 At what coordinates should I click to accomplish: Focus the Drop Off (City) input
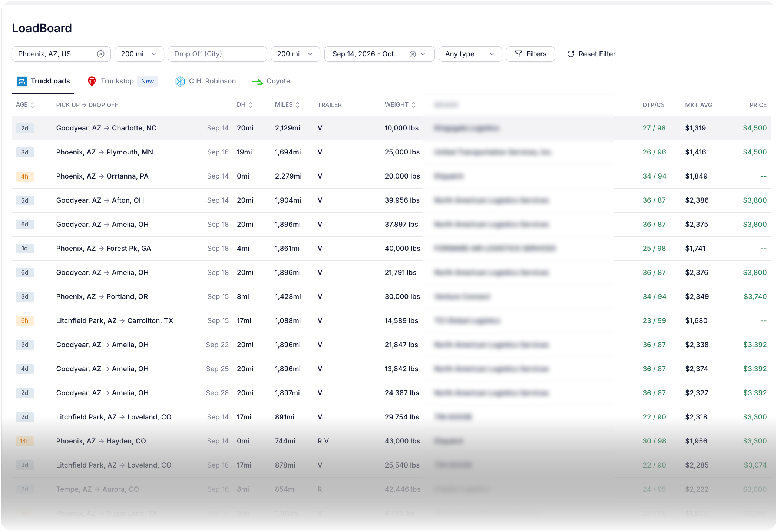click(x=217, y=54)
